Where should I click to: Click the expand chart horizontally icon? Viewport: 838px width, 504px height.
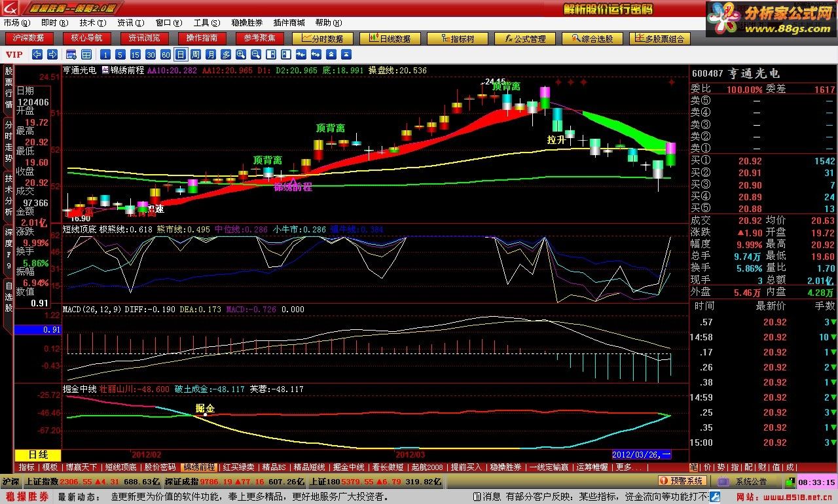tap(316, 54)
